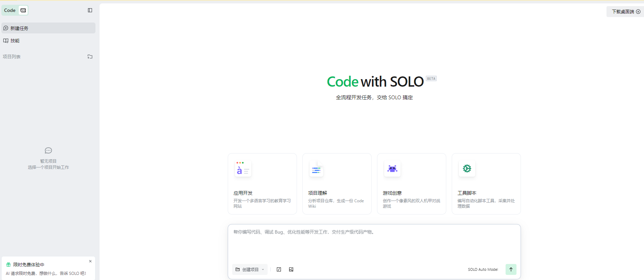Click the slash command icon in input toolbar
This screenshot has height=280, width=644.
pyautogui.click(x=279, y=269)
